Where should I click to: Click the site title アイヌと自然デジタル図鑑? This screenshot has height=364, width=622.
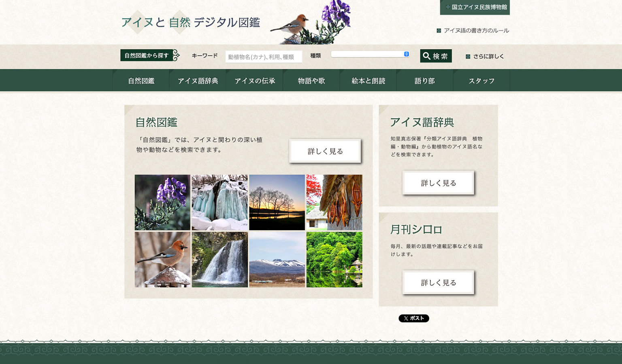coord(191,23)
